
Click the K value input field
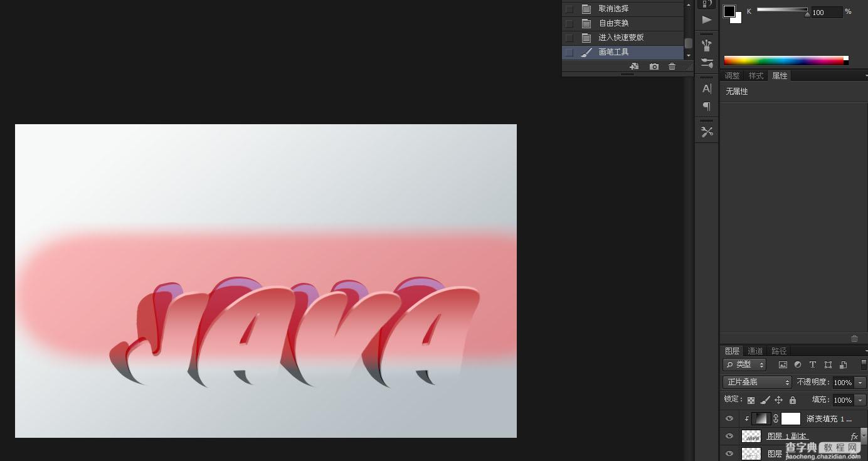click(827, 13)
